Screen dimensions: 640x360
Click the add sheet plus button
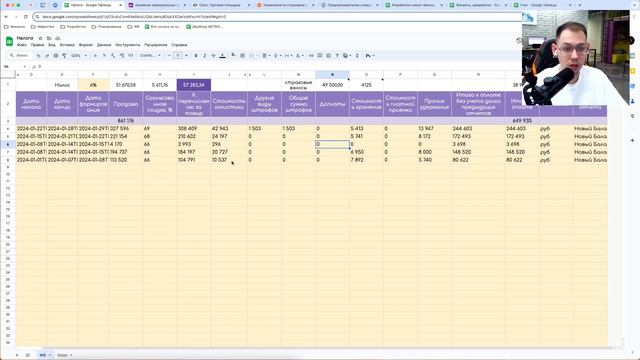pos(17,355)
